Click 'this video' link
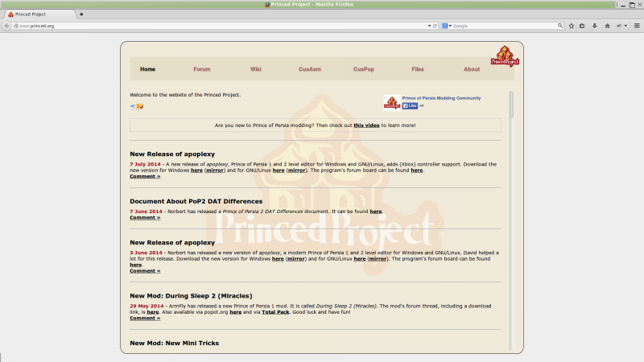 pyautogui.click(x=366, y=125)
